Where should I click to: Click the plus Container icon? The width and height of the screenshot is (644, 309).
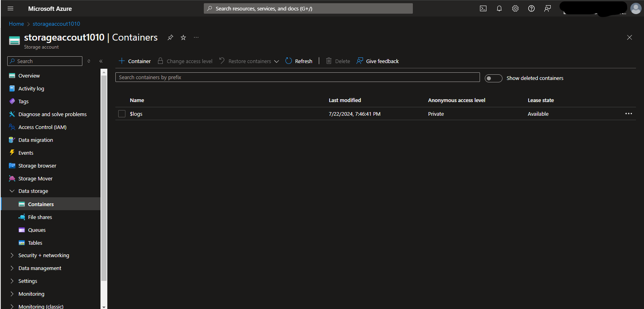[122, 61]
